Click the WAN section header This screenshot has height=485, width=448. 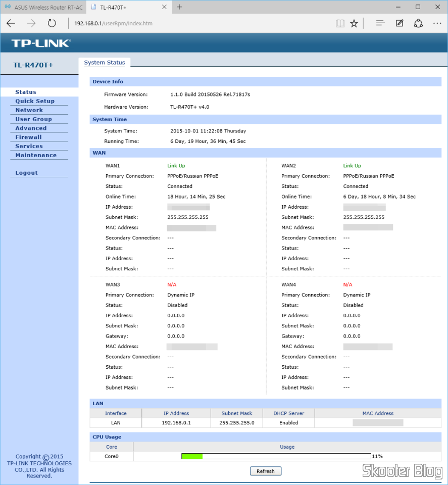[266, 153]
